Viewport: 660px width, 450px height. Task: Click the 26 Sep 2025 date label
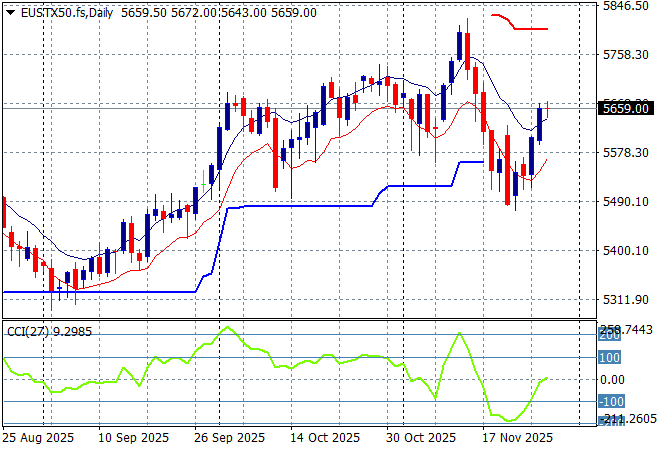click(x=229, y=438)
